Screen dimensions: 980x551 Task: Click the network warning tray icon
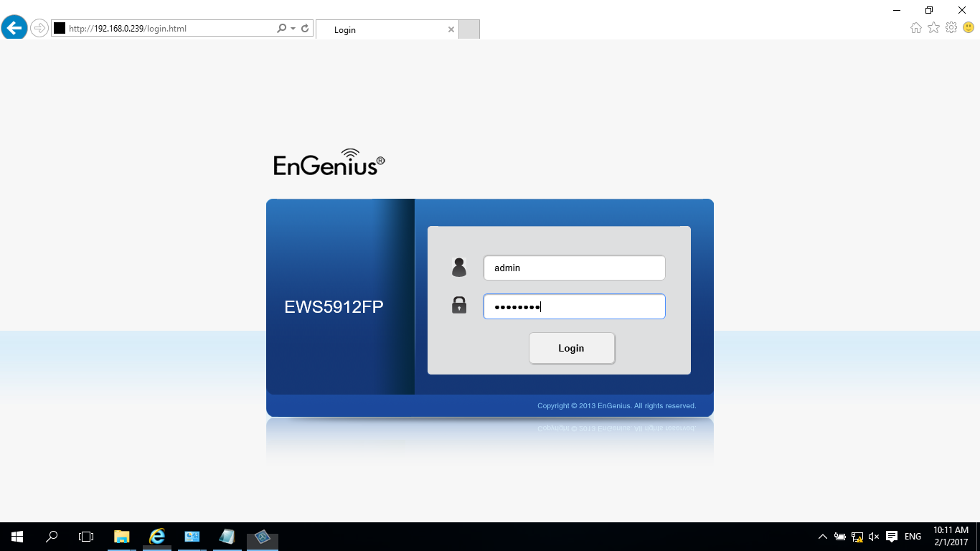(x=857, y=537)
